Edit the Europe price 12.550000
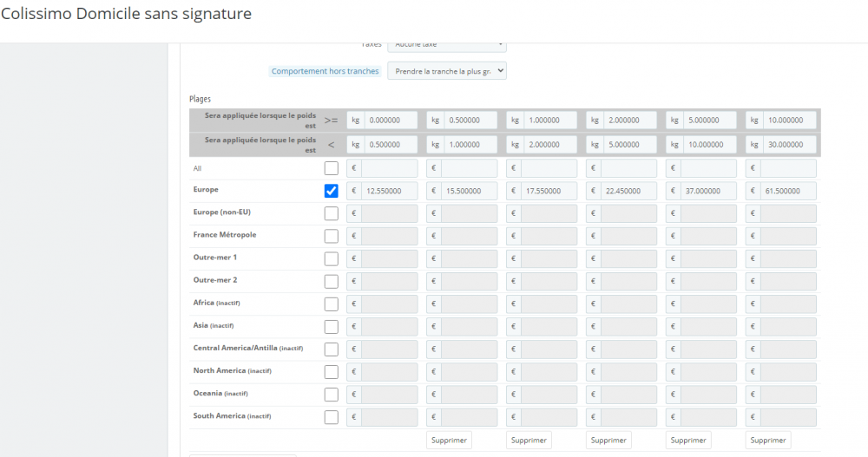 [389, 191]
